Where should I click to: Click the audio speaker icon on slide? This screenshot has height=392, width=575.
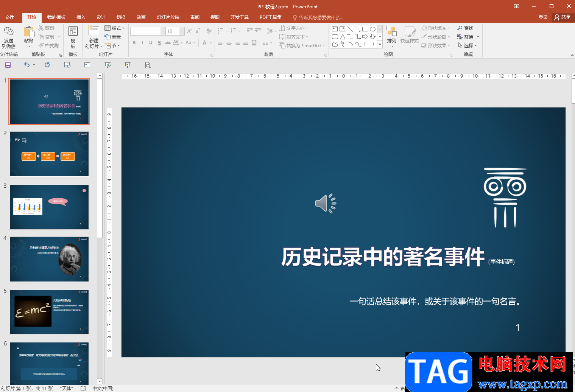coord(326,204)
